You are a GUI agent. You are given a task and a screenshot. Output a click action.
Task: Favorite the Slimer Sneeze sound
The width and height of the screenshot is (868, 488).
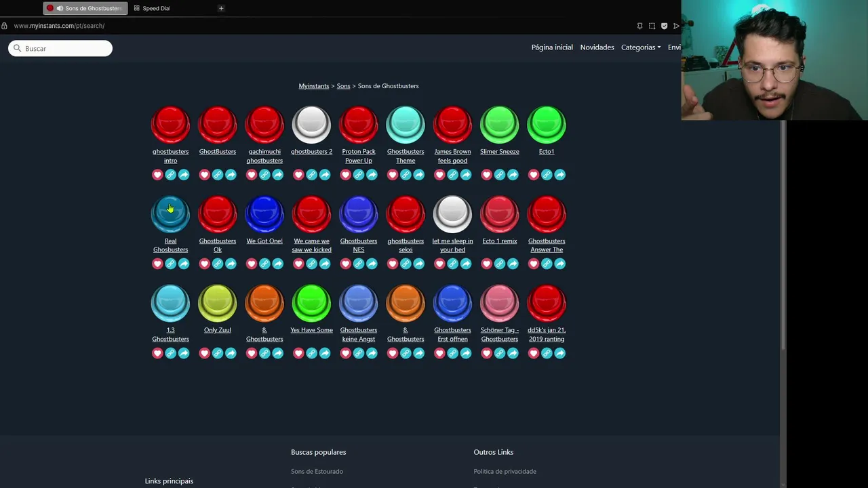[x=486, y=175]
